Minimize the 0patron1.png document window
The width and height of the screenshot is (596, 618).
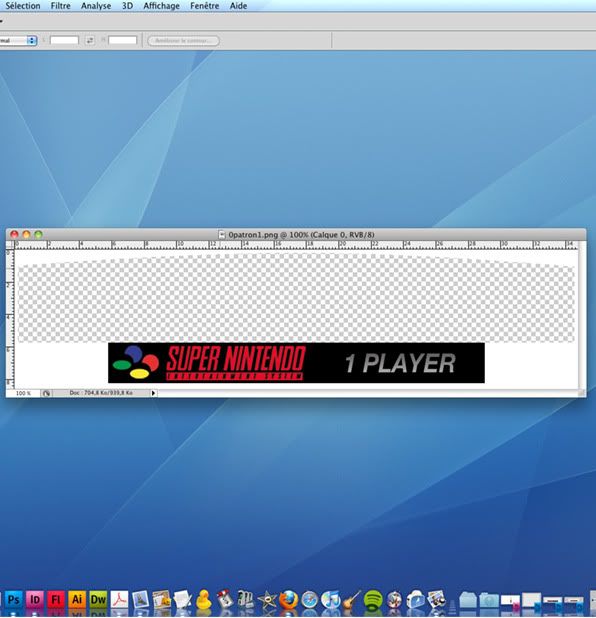pyautogui.click(x=26, y=235)
